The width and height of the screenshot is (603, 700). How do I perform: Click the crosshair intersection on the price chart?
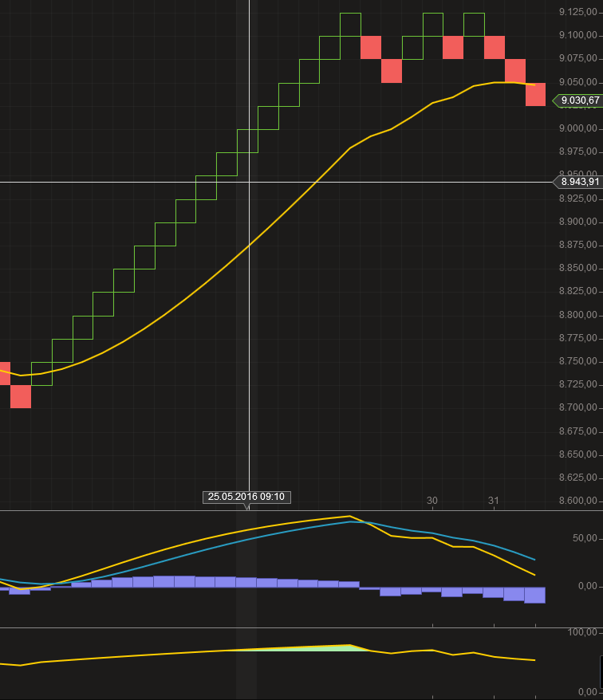250,182
